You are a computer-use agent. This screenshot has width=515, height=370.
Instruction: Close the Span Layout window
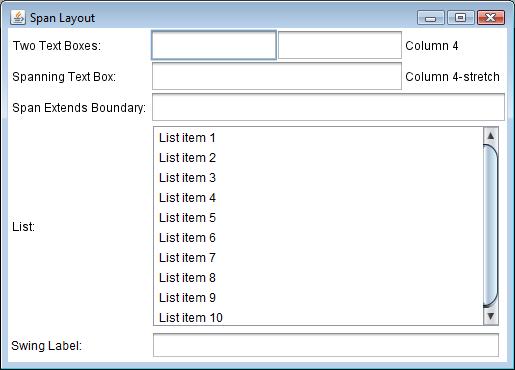coord(491,18)
